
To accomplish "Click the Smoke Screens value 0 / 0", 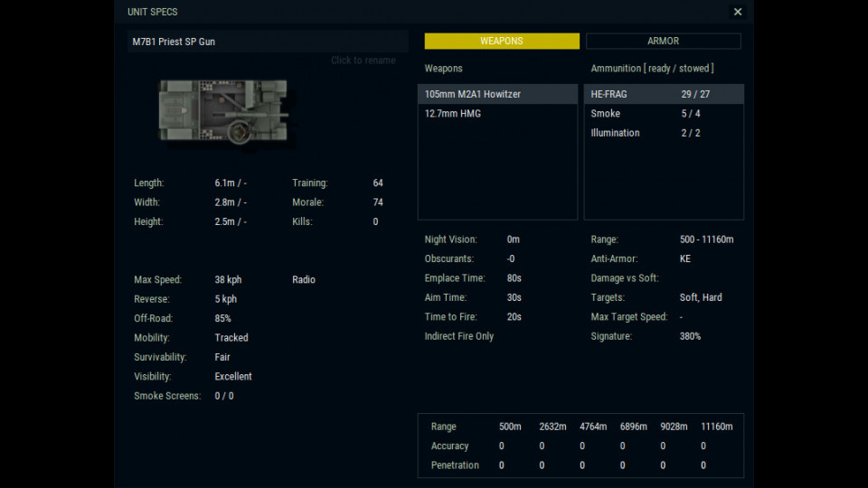I will click(224, 396).
